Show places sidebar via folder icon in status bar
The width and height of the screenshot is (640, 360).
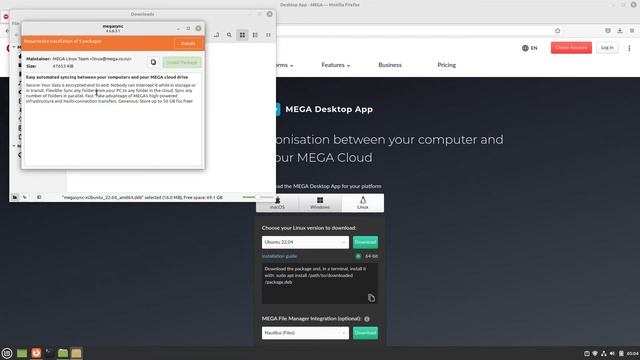[15, 197]
